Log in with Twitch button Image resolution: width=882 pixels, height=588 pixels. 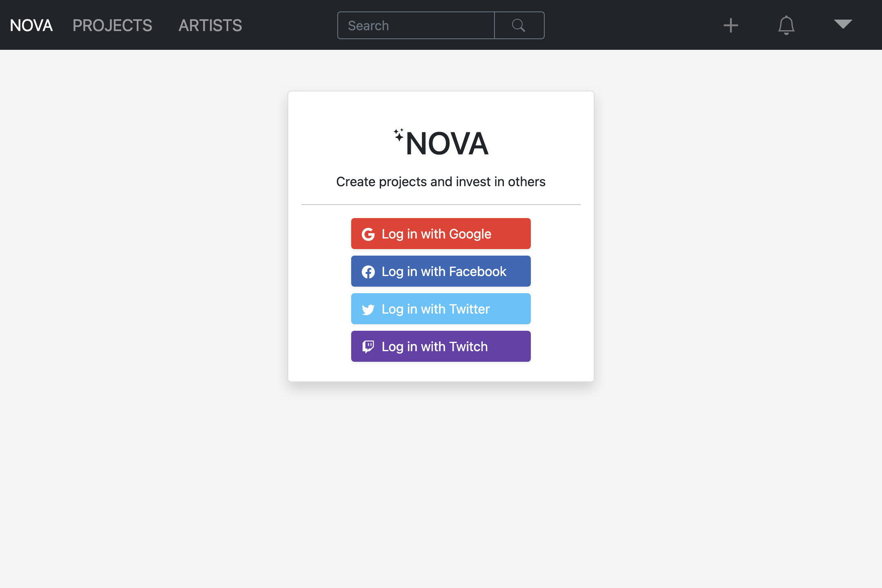[x=441, y=346]
